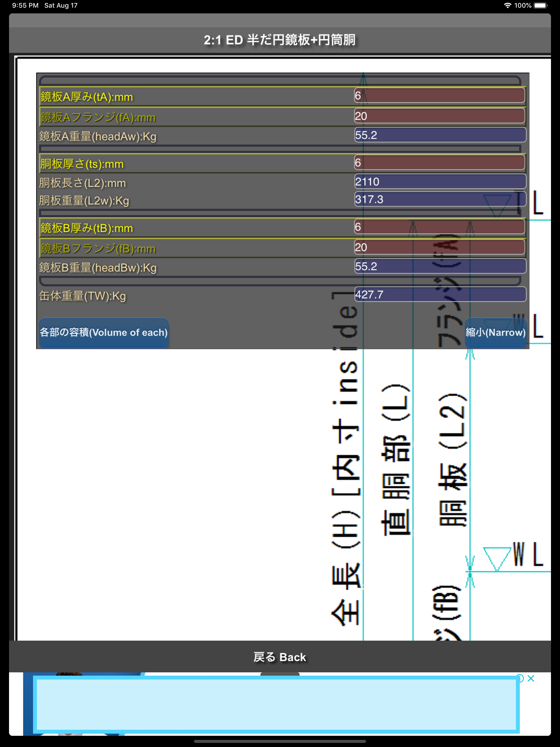Edit the 胴板厚さ(ts) input field
This screenshot has width=560, height=747.
tap(439, 162)
